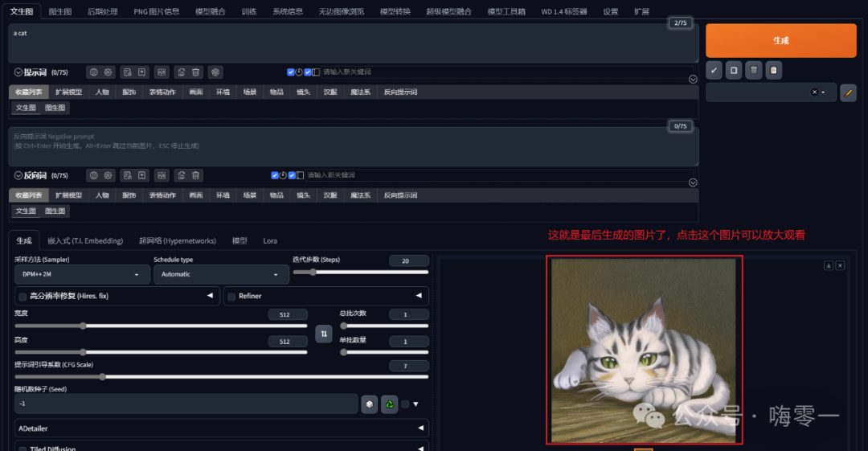The height and width of the screenshot is (451, 868).
Task: Focus the 随机数种子 (Seed) input field
Action: coord(186,404)
